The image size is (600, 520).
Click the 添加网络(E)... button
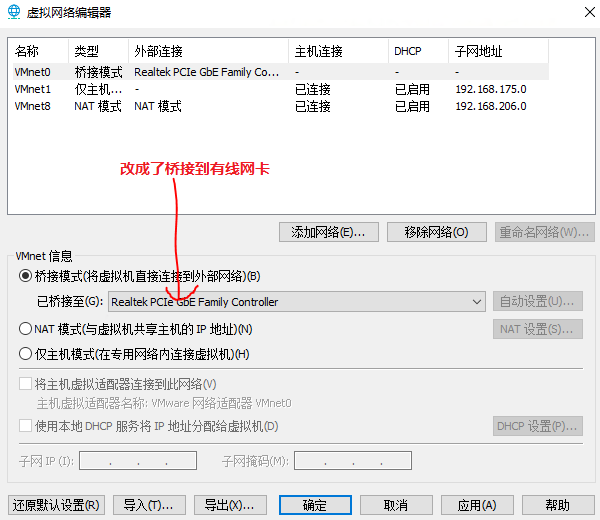click(329, 232)
